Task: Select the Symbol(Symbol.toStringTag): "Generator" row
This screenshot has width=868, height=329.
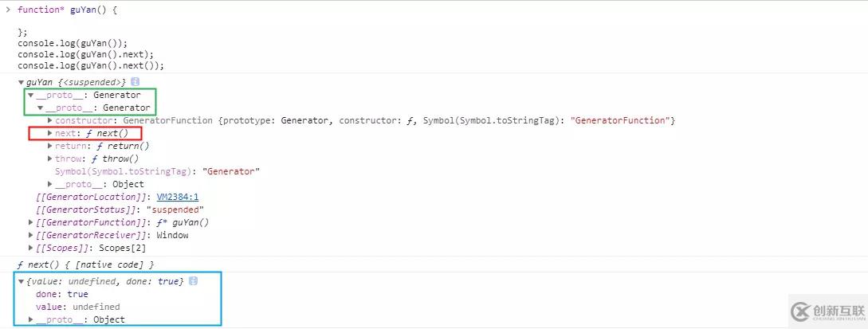Action: 157,171
